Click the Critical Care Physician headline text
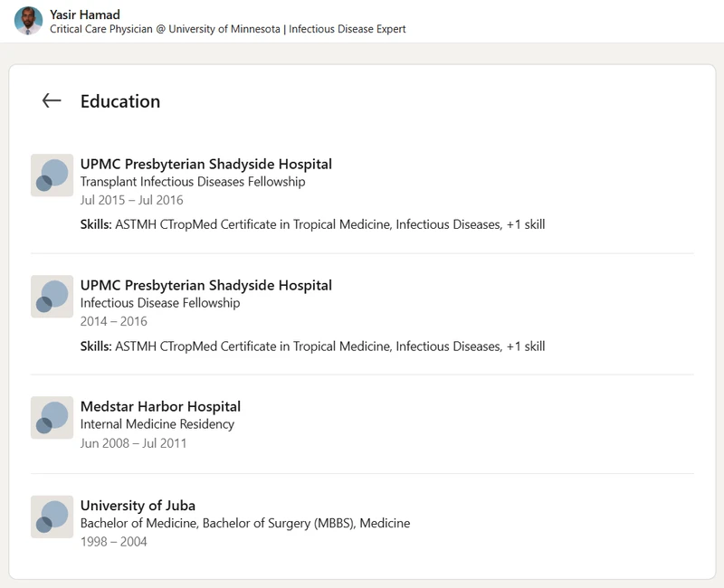The height and width of the screenshot is (588, 724). pos(228,29)
